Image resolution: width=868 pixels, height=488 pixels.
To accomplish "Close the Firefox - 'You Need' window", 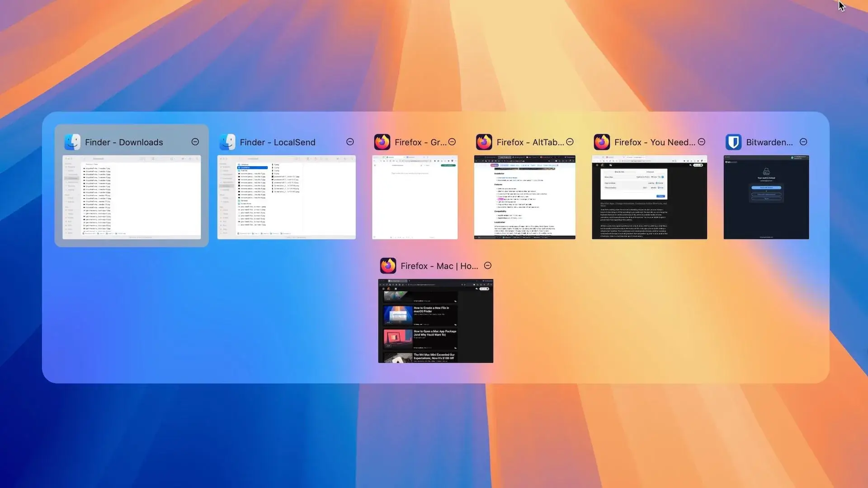I will coord(701,142).
